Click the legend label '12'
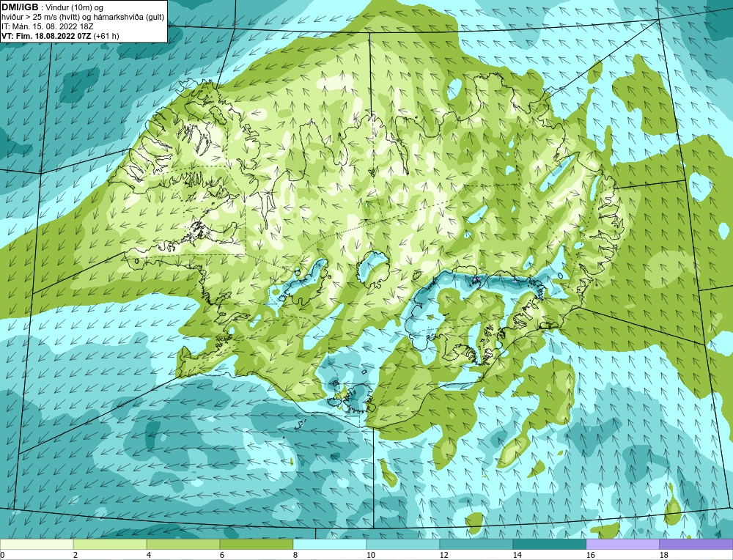Viewport: 733px width, 560px height. click(x=443, y=555)
